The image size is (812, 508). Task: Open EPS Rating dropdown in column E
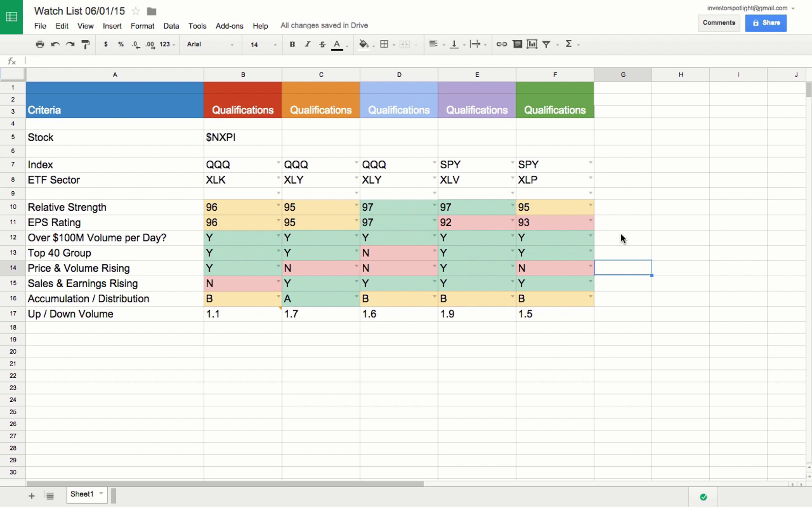coord(512,220)
